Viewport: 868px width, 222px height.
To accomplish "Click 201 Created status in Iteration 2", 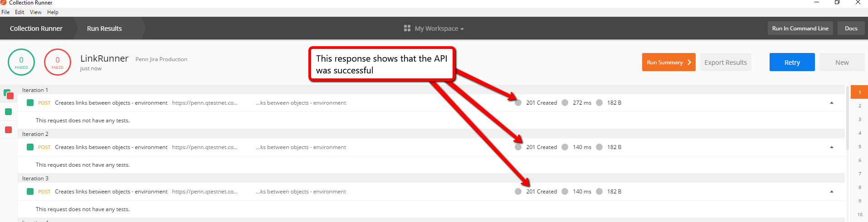I will [541, 147].
